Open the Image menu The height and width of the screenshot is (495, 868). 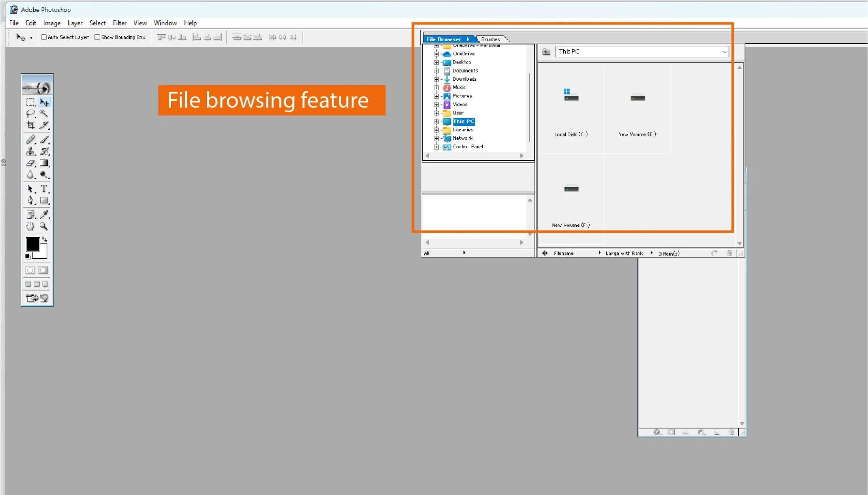click(52, 23)
